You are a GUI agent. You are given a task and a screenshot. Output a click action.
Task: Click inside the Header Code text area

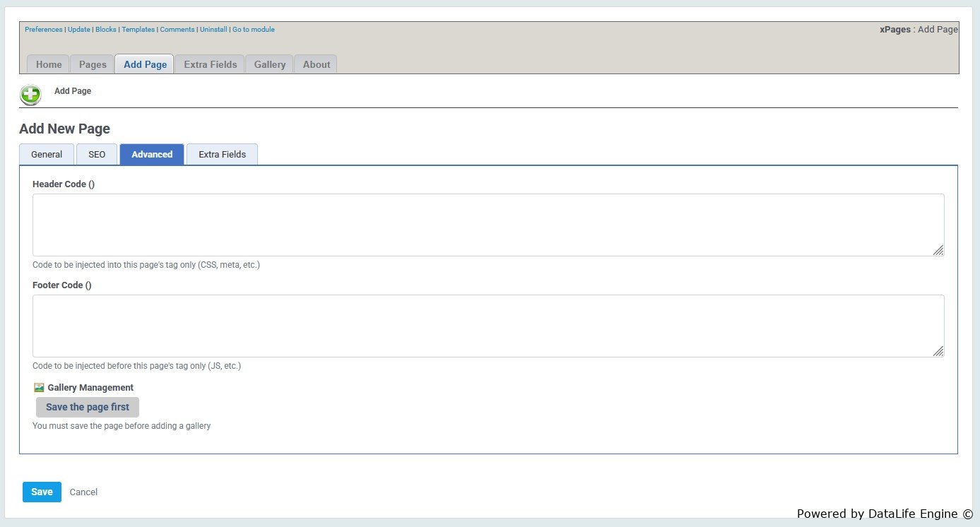pyautogui.click(x=488, y=225)
